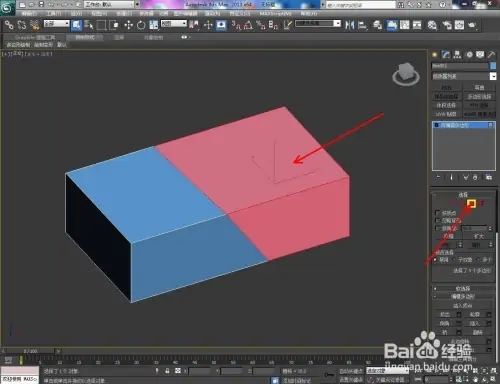Open key filter dropdown near Auto Key
The width and height of the screenshot is (500, 384).
tap(387, 371)
